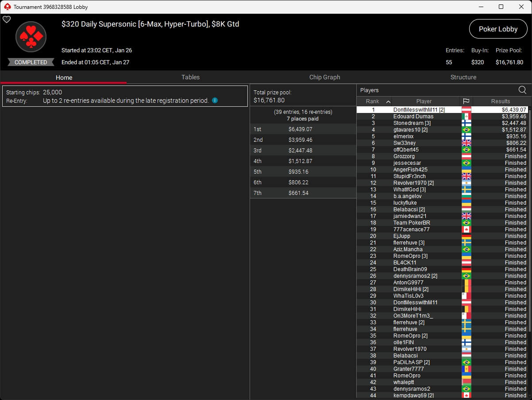
Task: Open the Chip Graph tab
Action: pyautogui.click(x=324, y=77)
